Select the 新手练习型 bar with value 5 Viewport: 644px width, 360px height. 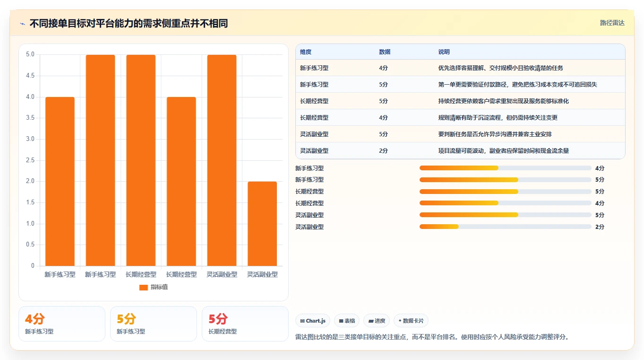tap(100, 160)
